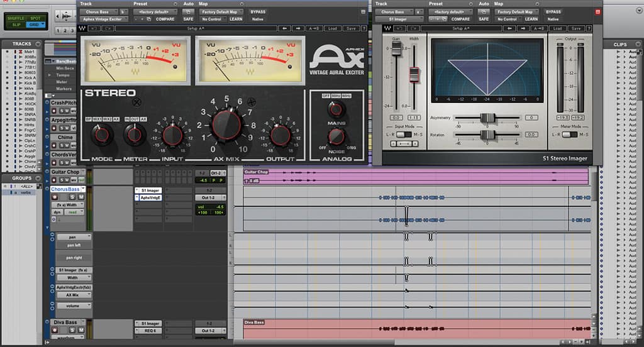The image size is (644, 347).
Task: Click the Guitar Chop clip in timeline
Action: [416, 176]
